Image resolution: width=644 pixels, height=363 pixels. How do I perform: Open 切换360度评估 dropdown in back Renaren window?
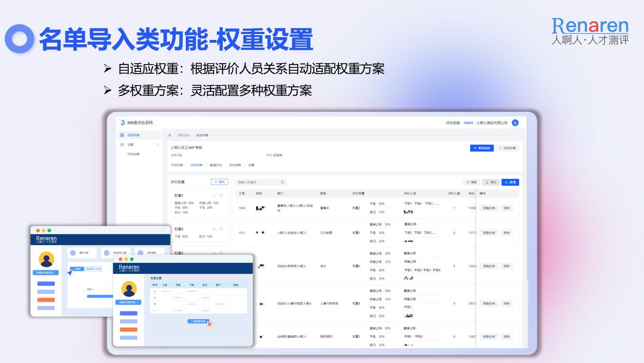[46, 273]
